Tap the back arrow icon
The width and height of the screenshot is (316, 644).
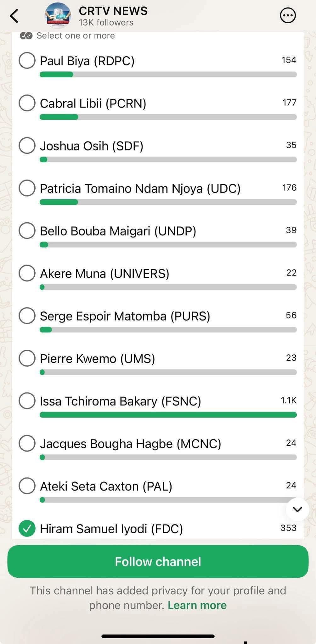click(14, 16)
